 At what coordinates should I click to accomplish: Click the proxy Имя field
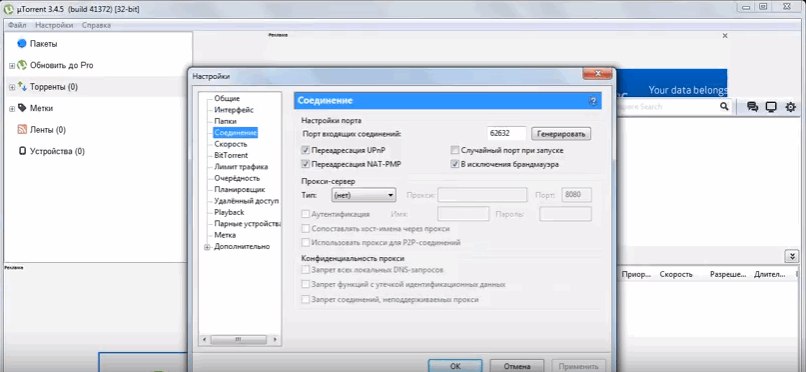(463, 214)
